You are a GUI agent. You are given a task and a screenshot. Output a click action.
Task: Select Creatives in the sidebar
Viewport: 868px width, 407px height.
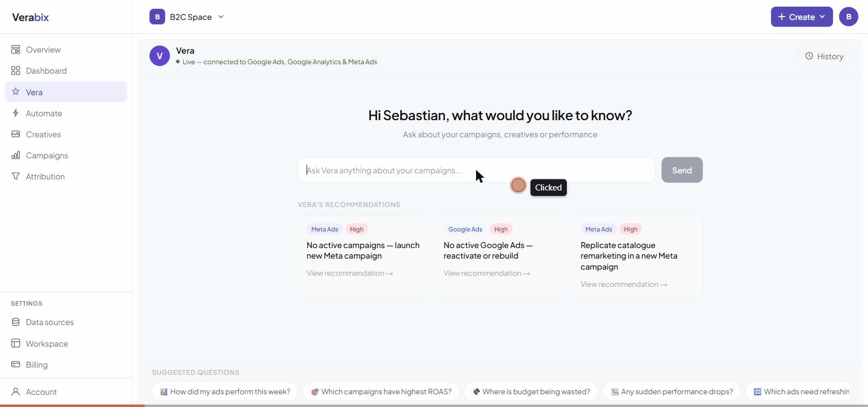(x=66, y=134)
